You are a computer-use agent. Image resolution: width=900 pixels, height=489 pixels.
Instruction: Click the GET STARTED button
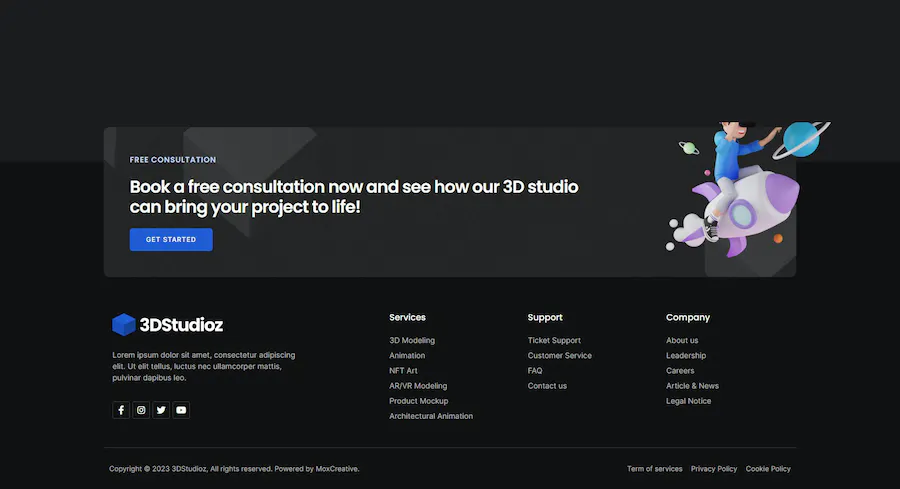pyautogui.click(x=171, y=239)
